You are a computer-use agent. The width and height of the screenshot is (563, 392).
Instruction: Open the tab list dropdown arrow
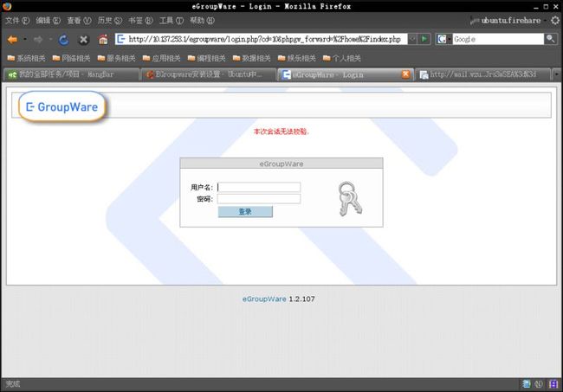pyautogui.click(x=557, y=74)
